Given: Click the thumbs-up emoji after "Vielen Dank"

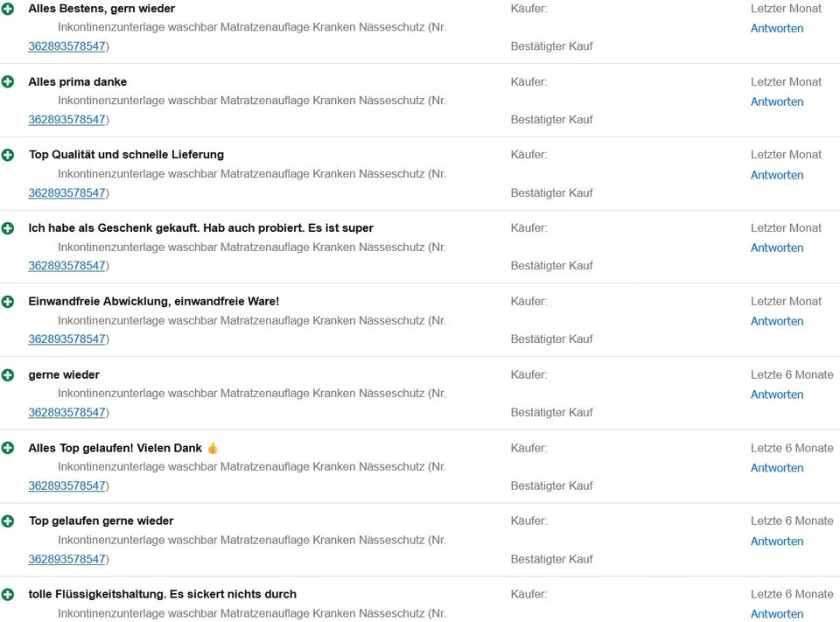Looking at the screenshot, I should click(213, 448).
